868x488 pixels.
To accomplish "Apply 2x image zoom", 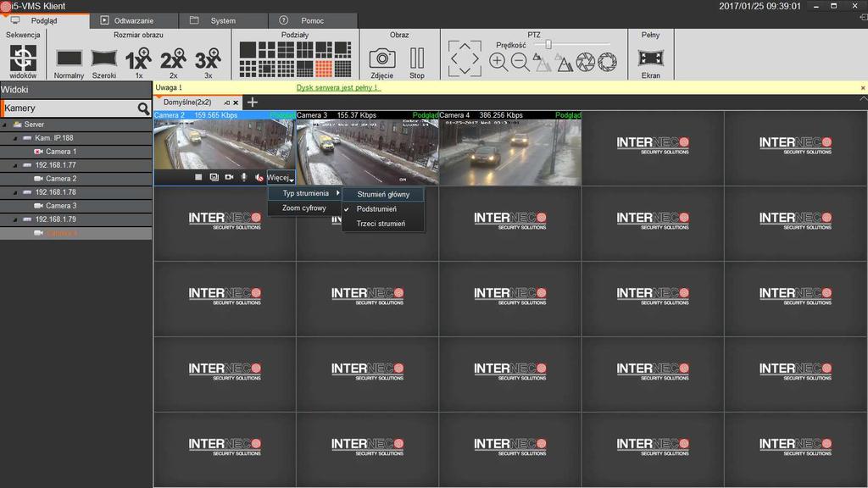I will tap(173, 58).
